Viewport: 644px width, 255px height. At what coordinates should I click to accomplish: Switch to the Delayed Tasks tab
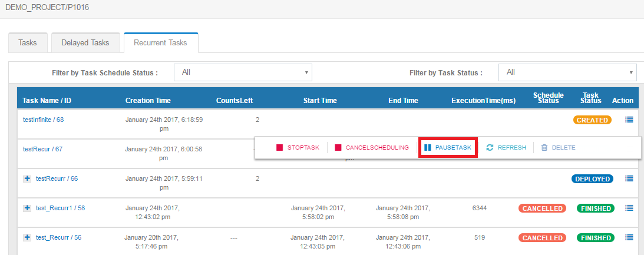(x=85, y=43)
